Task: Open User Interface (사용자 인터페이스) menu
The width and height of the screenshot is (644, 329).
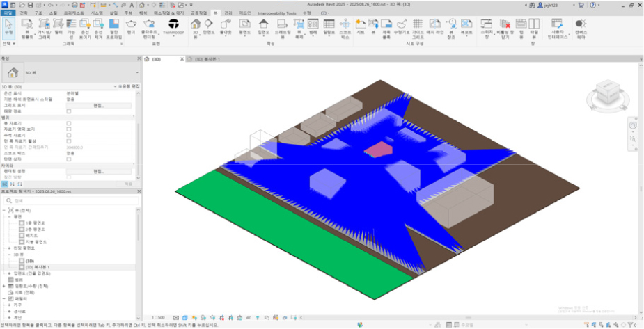Action: pyautogui.click(x=558, y=29)
